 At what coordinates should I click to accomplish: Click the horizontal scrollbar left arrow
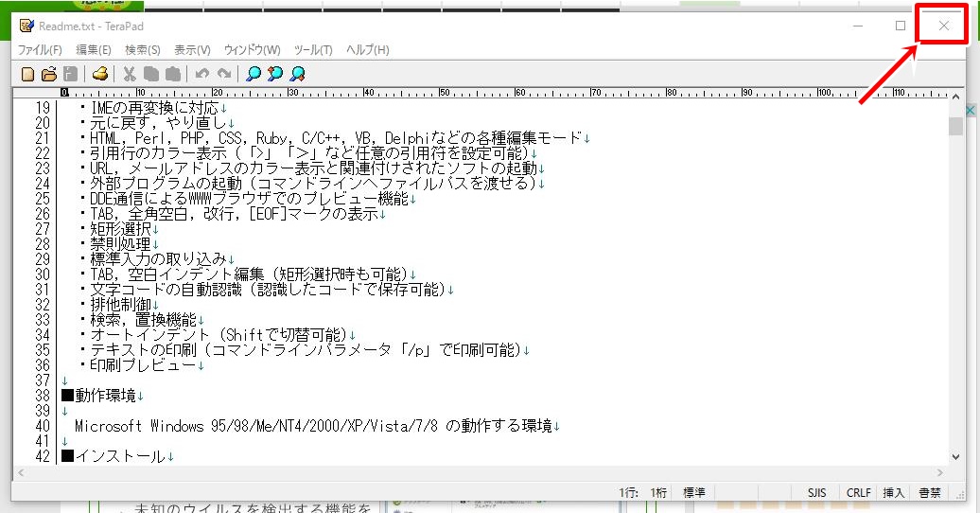(x=21, y=472)
